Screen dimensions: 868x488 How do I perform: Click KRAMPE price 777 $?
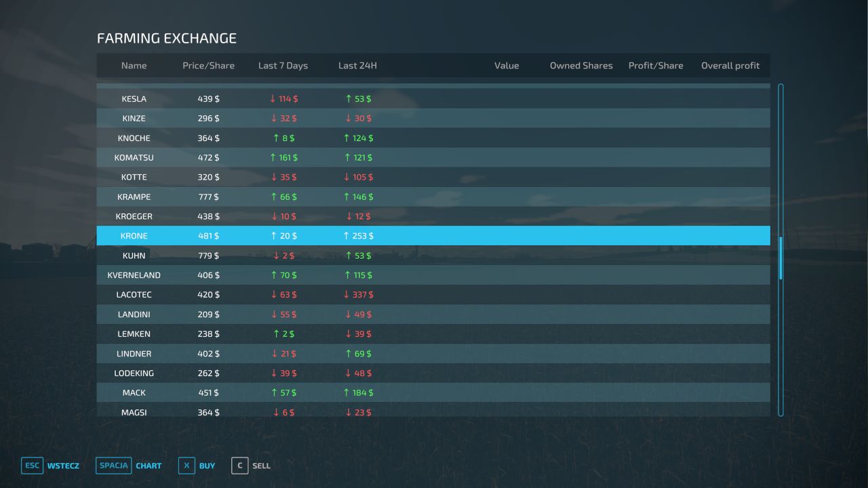point(208,197)
